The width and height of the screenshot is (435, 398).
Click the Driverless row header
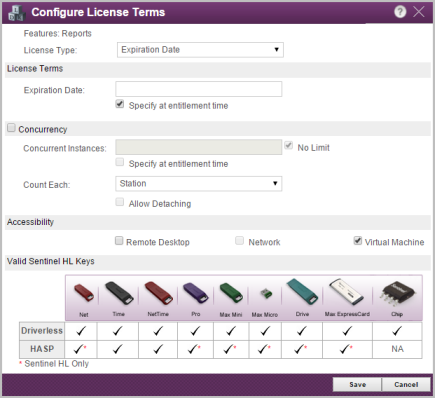(42, 331)
